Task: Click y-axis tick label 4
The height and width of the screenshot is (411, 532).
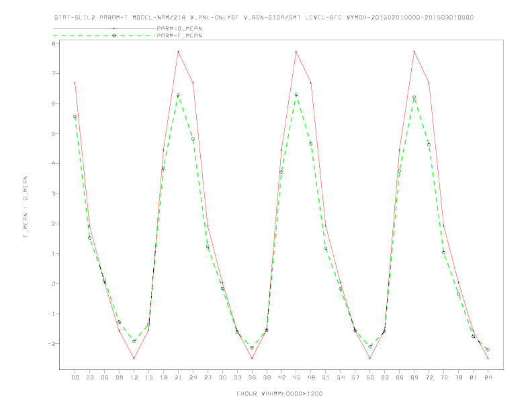Action: click(53, 164)
